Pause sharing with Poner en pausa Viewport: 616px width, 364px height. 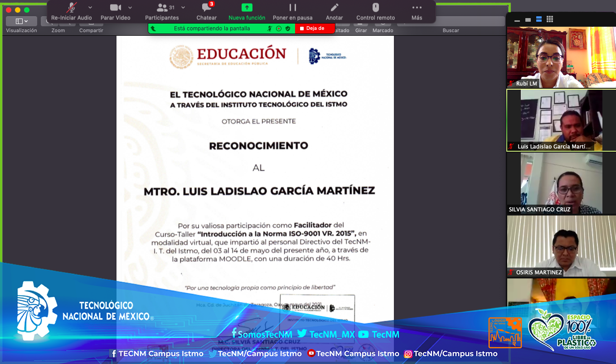coord(292,11)
